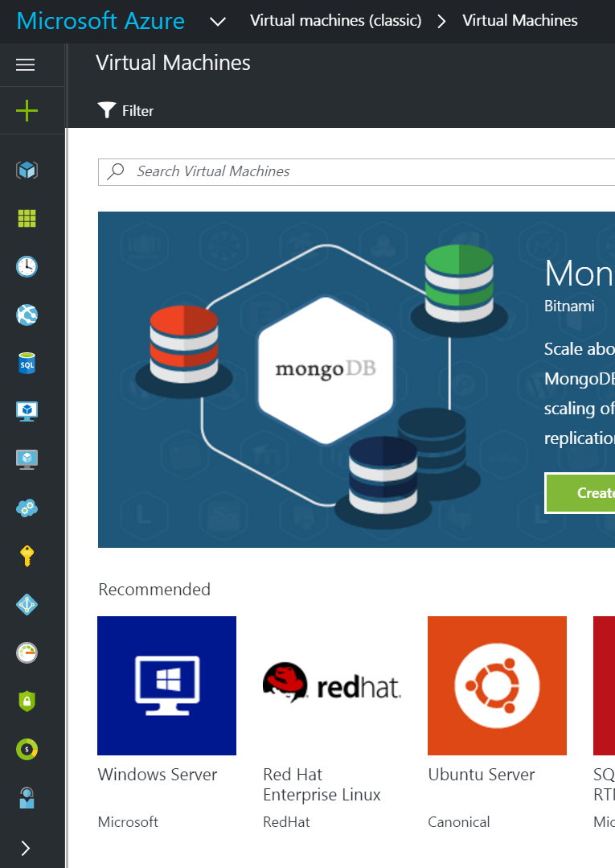Select the orange Ubuntu Server tile
Image resolution: width=615 pixels, height=868 pixels.
(497, 685)
